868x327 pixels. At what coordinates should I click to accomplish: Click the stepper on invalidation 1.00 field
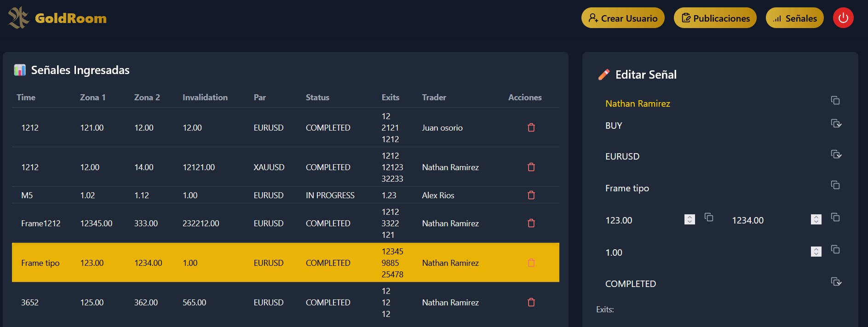[x=816, y=252]
